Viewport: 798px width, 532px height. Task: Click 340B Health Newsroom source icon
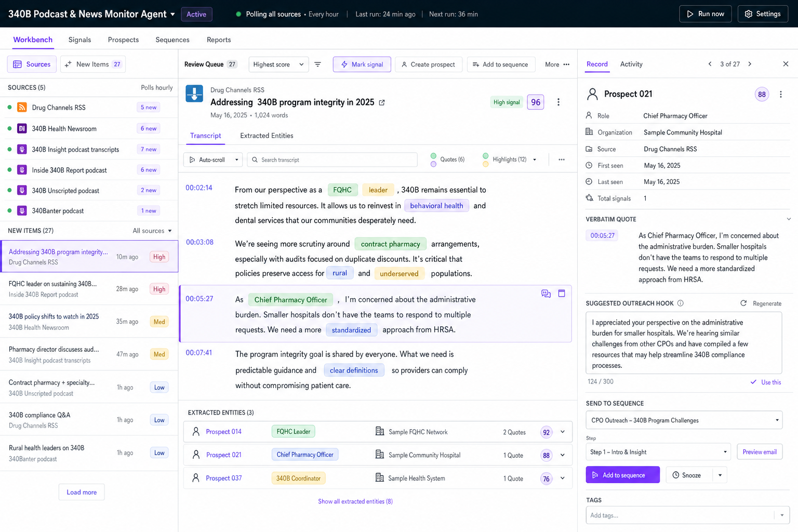point(22,128)
